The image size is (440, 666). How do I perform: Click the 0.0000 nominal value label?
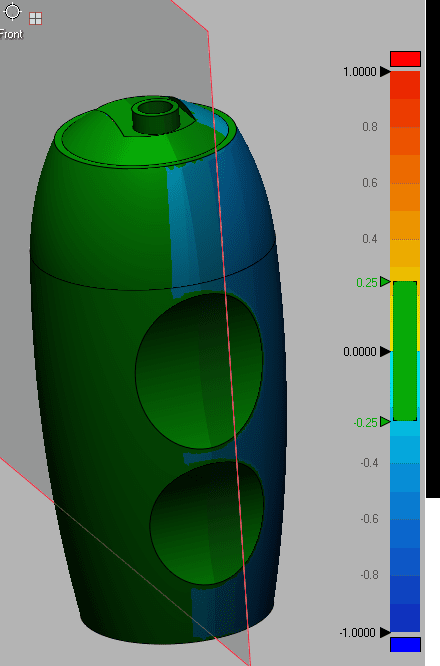(360, 352)
